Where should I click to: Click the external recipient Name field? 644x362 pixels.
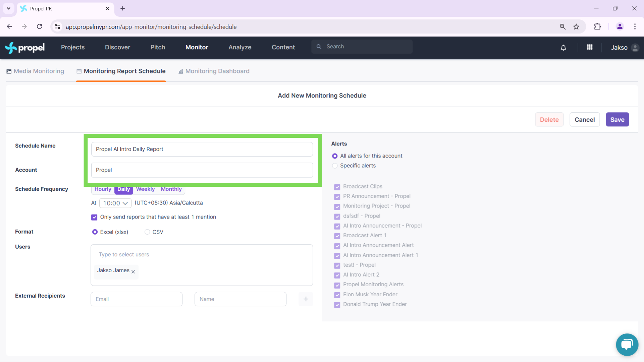[240, 299]
